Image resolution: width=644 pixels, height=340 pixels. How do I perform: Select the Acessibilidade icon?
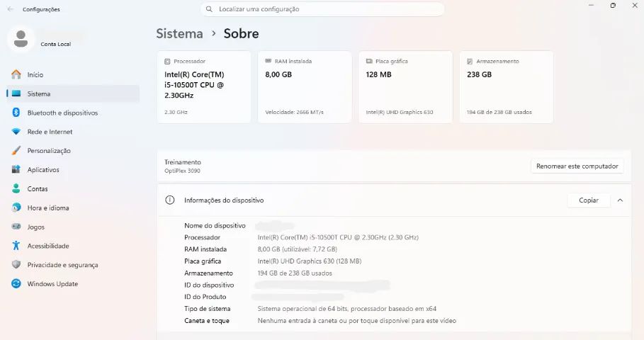[x=16, y=246]
